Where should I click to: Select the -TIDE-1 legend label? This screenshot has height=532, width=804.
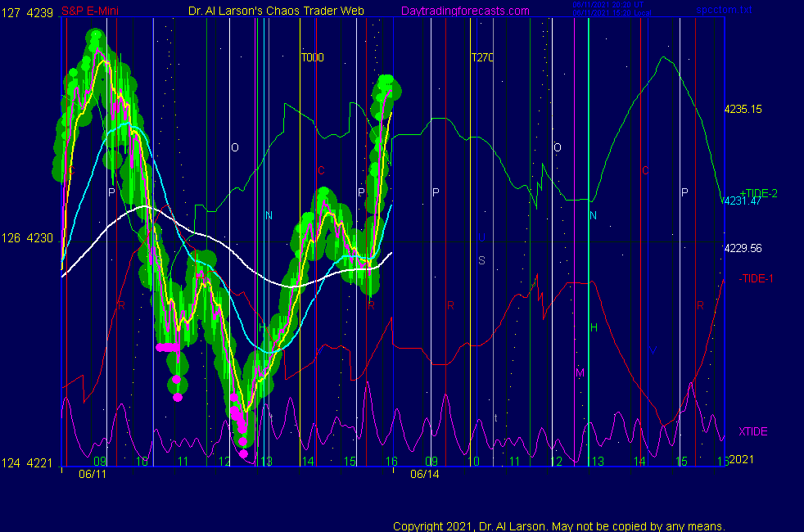pos(756,279)
